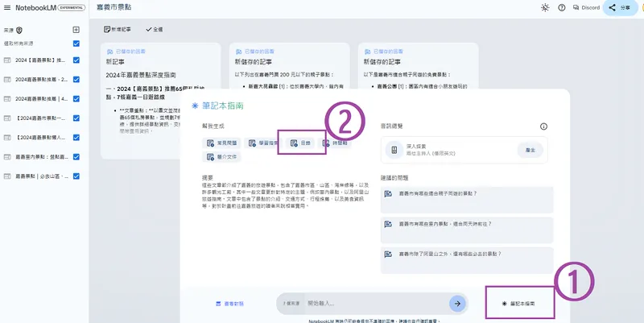Viewport: 644px width, 323px height.
Task: Toggle the light/dark theme sun icon
Action: 545,8
